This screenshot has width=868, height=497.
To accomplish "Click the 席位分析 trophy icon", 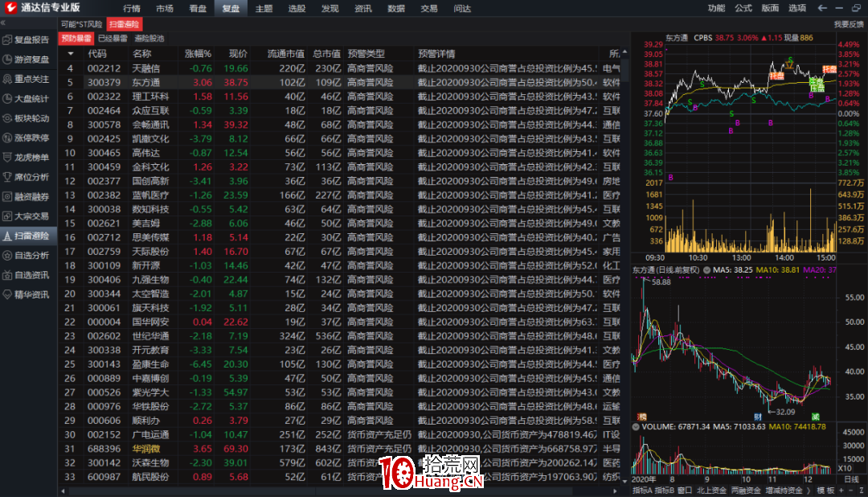I will [7, 177].
